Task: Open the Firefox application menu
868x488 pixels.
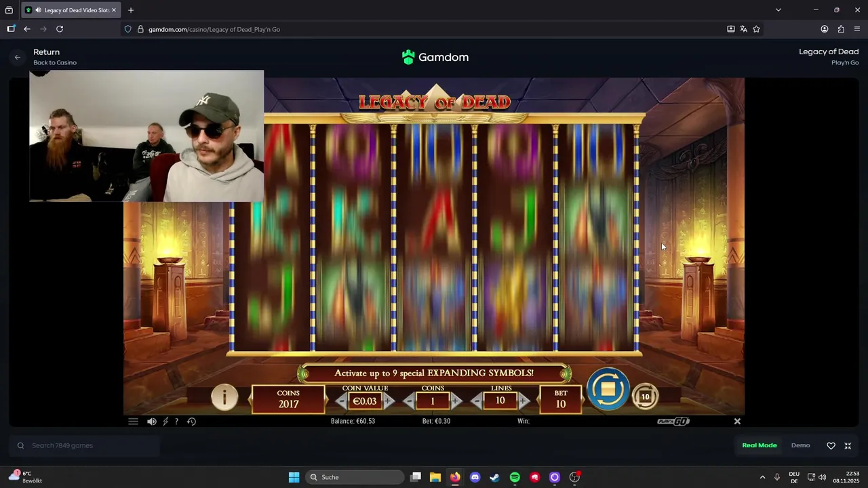Action: point(857,29)
